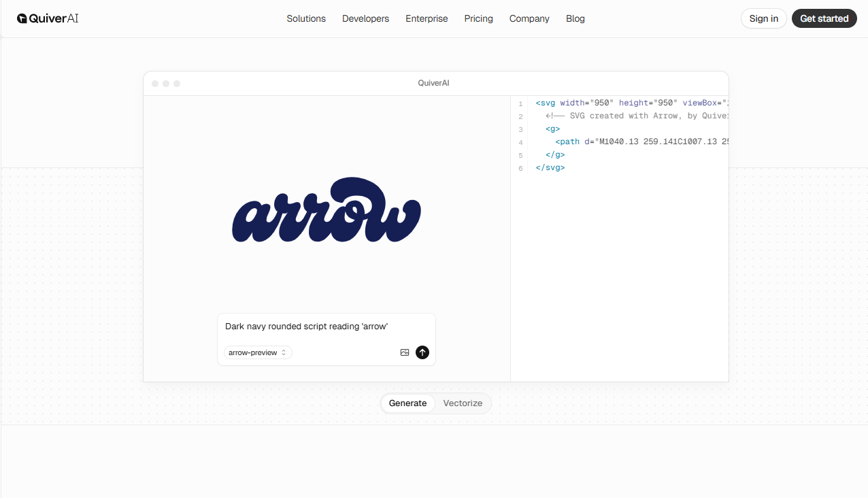This screenshot has width=868, height=498.
Task: Click the QuiverAI logo icon in header
Action: click(24, 18)
